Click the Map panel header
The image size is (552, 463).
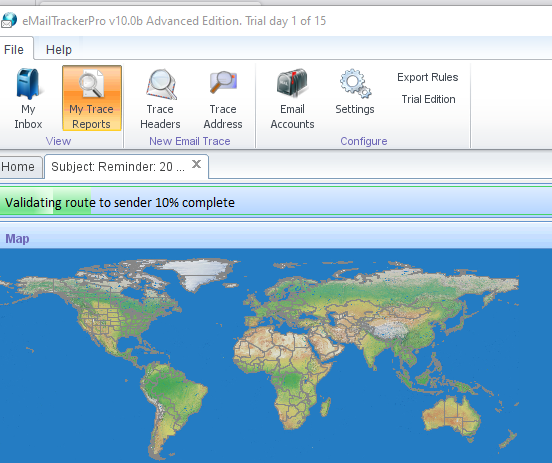pos(276,238)
